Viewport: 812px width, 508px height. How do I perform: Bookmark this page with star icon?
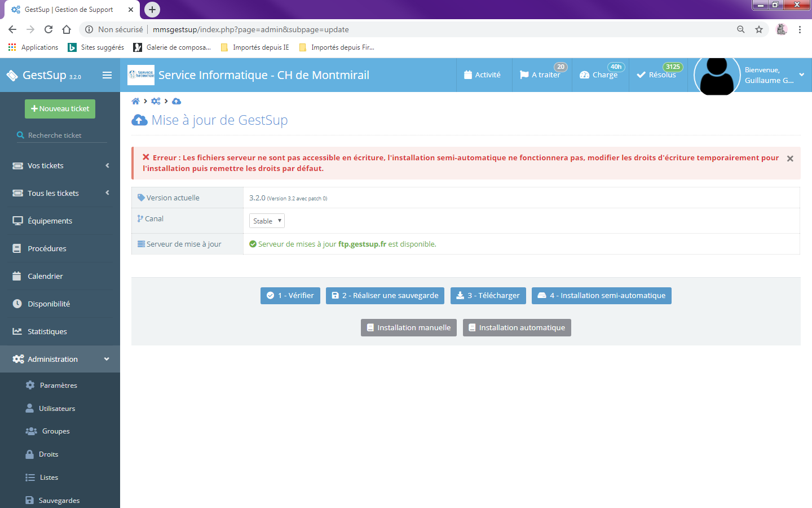[x=759, y=29]
